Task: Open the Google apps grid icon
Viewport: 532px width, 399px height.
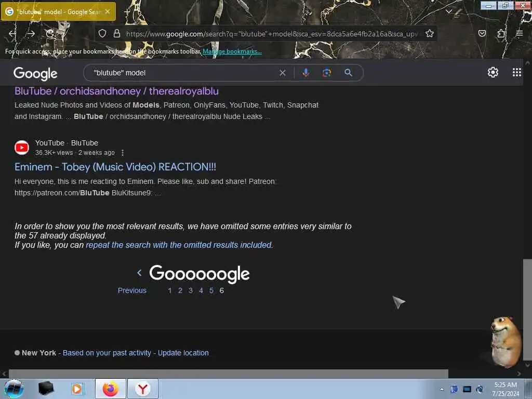Action: coord(517,72)
